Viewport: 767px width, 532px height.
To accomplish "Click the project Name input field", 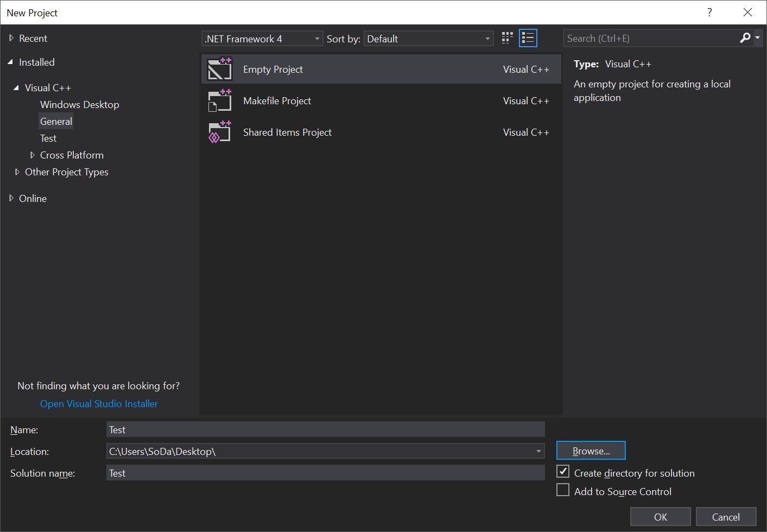I will (325, 429).
